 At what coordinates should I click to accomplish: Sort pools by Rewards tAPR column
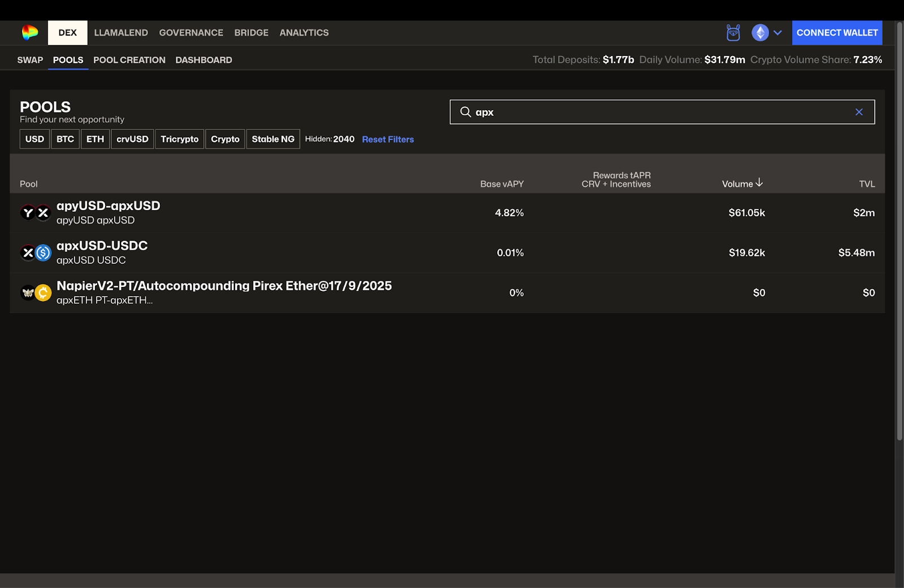[616, 180]
